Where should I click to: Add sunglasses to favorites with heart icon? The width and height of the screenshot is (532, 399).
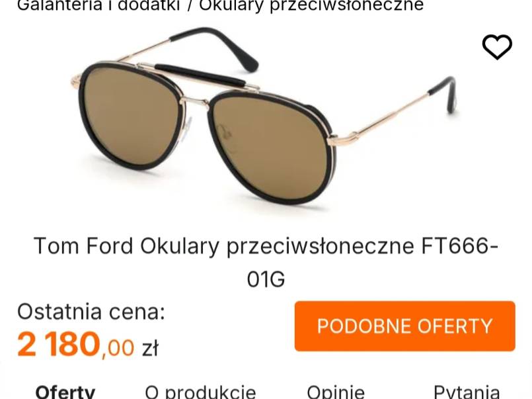497,47
